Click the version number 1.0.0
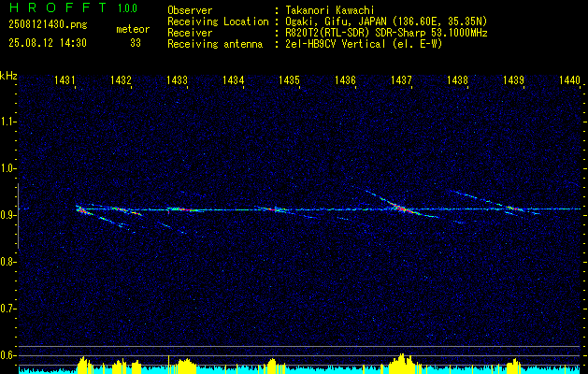This screenshot has height=374, width=588. [x=127, y=7]
